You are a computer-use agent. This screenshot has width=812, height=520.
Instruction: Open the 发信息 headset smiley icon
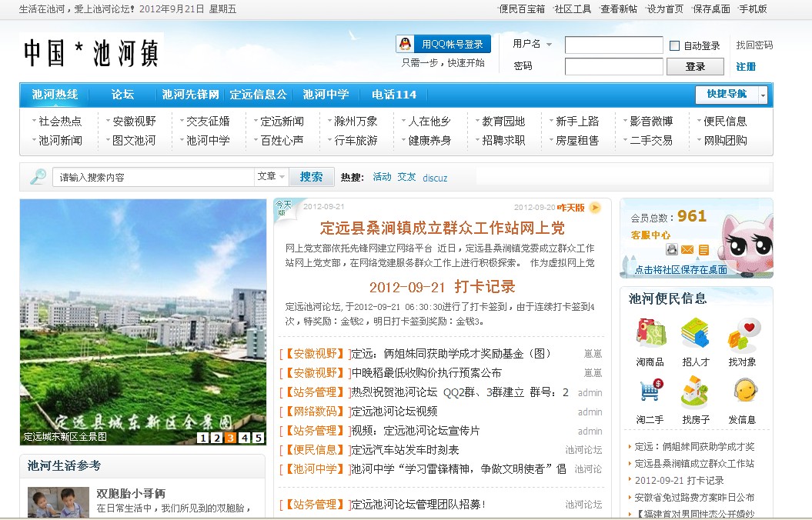(745, 390)
